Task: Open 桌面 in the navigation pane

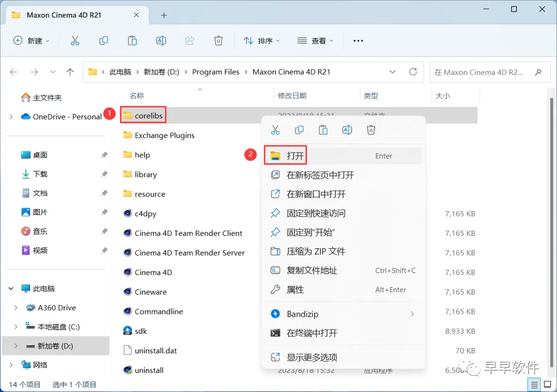Action: coord(40,155)
